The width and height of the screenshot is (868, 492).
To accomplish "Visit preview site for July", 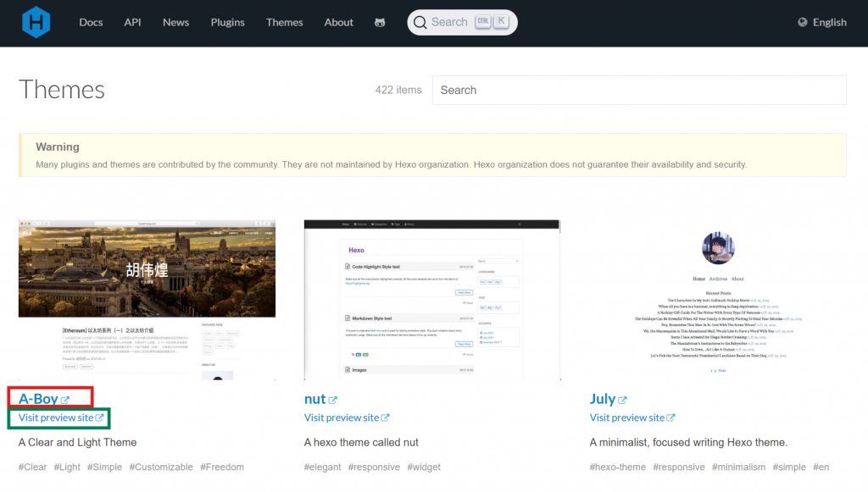I will click(627, 418).
